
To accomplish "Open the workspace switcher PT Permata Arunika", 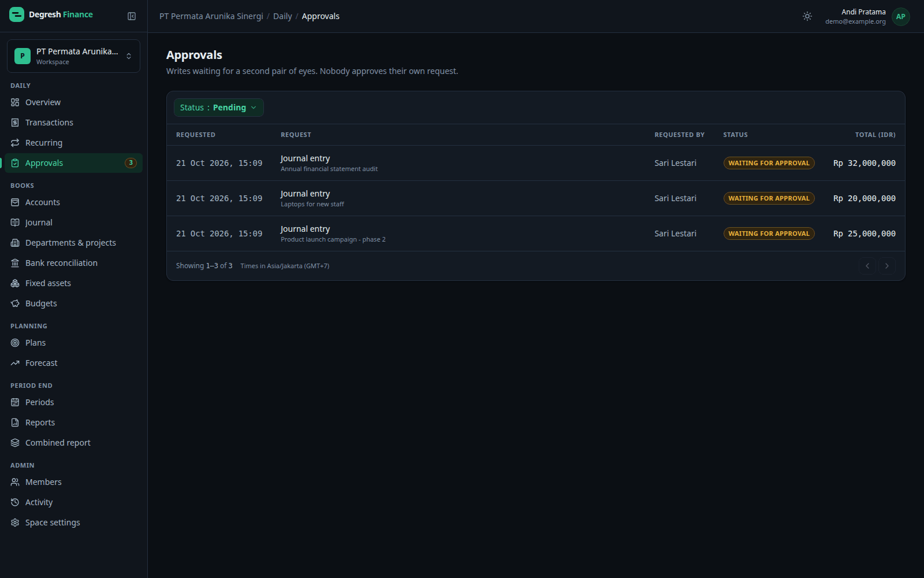I will [73, 56].
